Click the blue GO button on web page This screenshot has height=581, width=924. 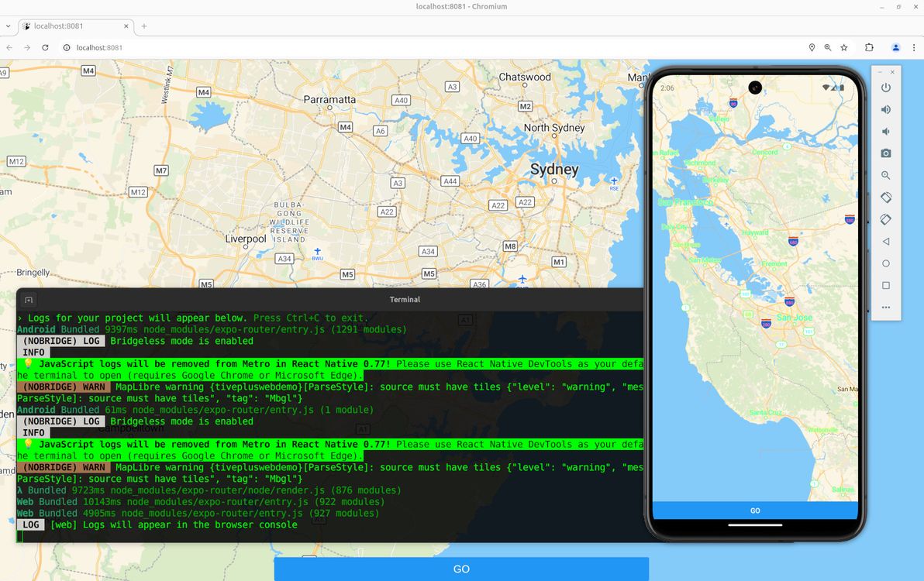(x=461, y=569)
